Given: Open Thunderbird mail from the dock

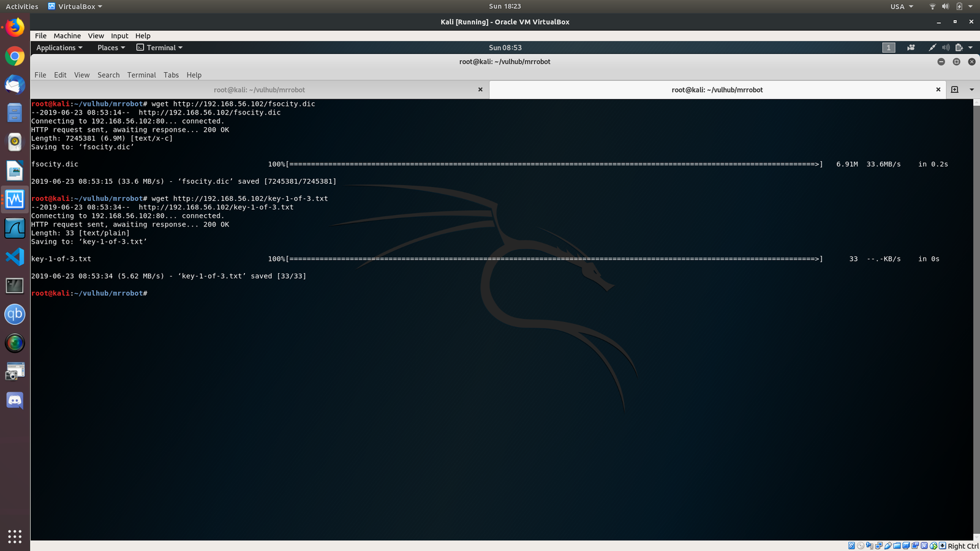Looking at the screenshot, I should tap(15, 84).
